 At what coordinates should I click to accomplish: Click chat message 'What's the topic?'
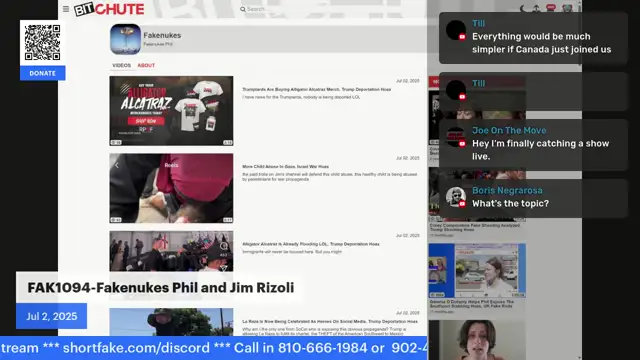[x=510, y=203]
